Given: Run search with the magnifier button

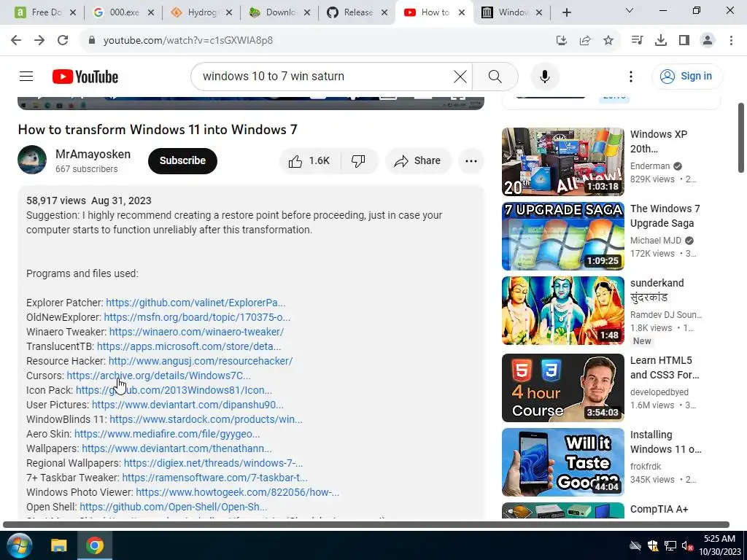Looking at the screenshot, I should click(495, 76).
